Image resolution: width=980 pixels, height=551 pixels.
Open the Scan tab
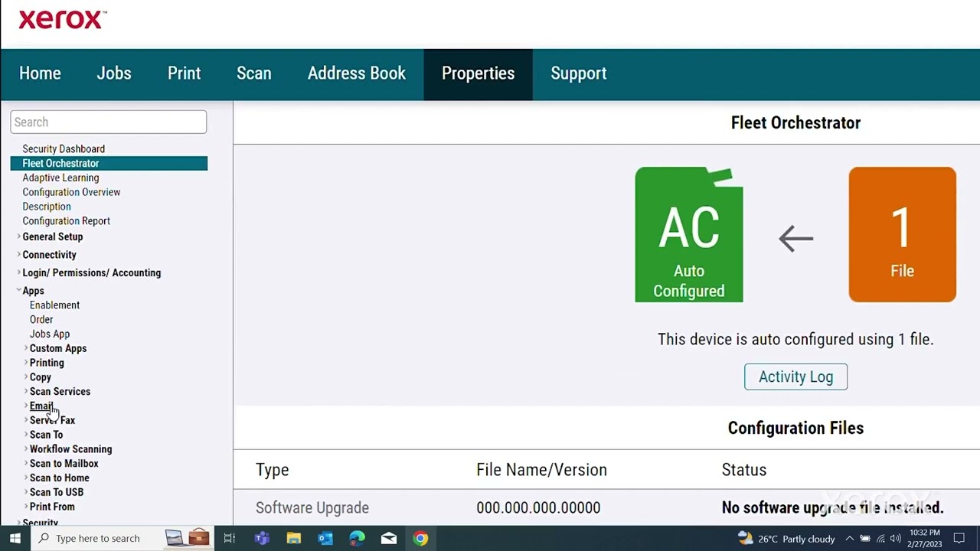(254, 73)
